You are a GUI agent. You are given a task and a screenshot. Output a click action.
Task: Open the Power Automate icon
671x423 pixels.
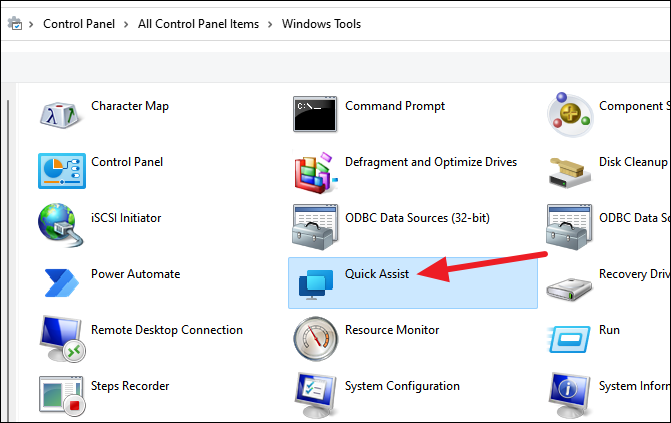pyautogui.click(x=62, y=283)
